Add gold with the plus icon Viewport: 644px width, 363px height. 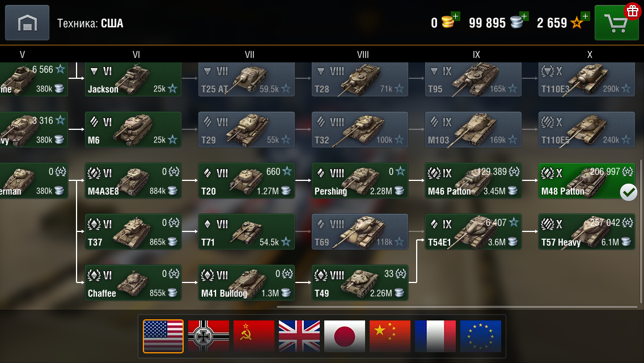pyautogui.click(x=455, y=16)
